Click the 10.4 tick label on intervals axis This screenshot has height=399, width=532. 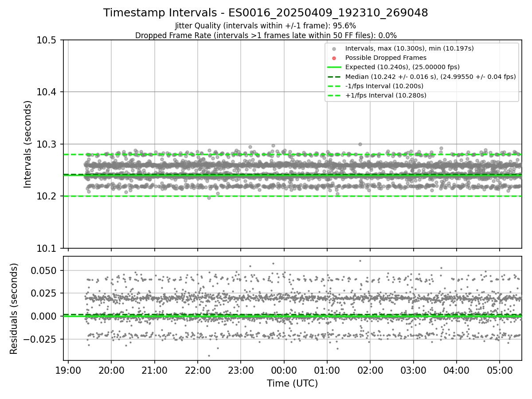pyautogui.click(x=47, y=92)
